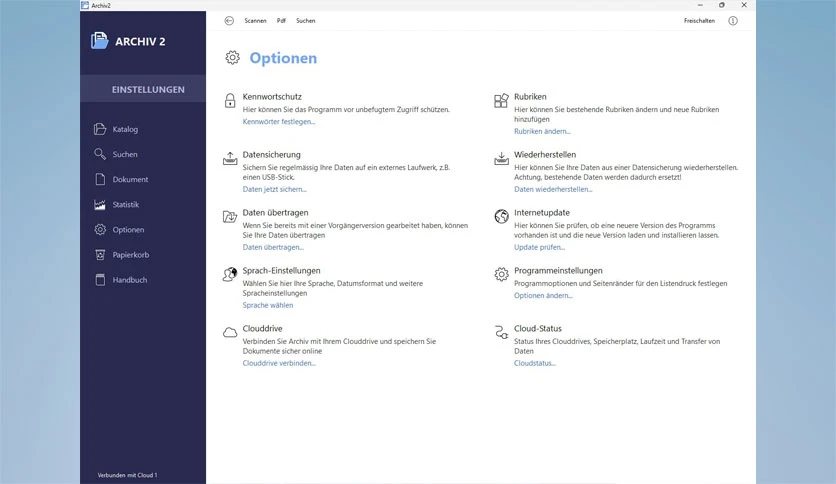Open Scannen in the top toolbar

coord(255,21)
